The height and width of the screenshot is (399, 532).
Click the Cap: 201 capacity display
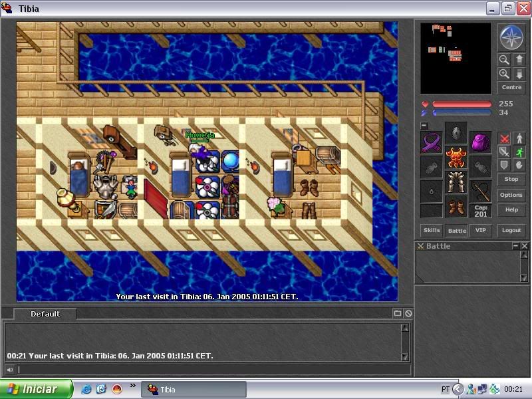(x=480, y=211)
